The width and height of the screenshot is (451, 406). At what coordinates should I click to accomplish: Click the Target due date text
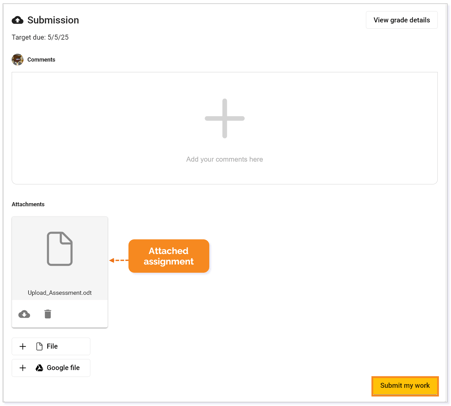[x=40, y=37]
